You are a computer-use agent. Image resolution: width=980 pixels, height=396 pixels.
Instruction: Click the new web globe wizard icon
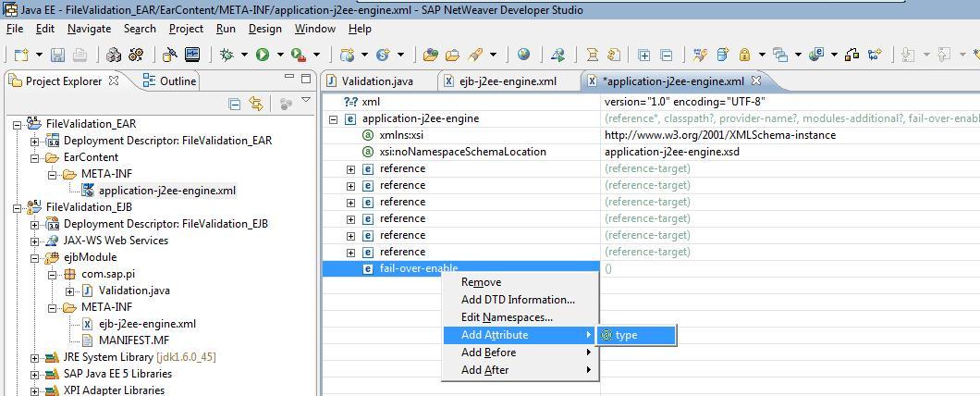pos(348,56)
